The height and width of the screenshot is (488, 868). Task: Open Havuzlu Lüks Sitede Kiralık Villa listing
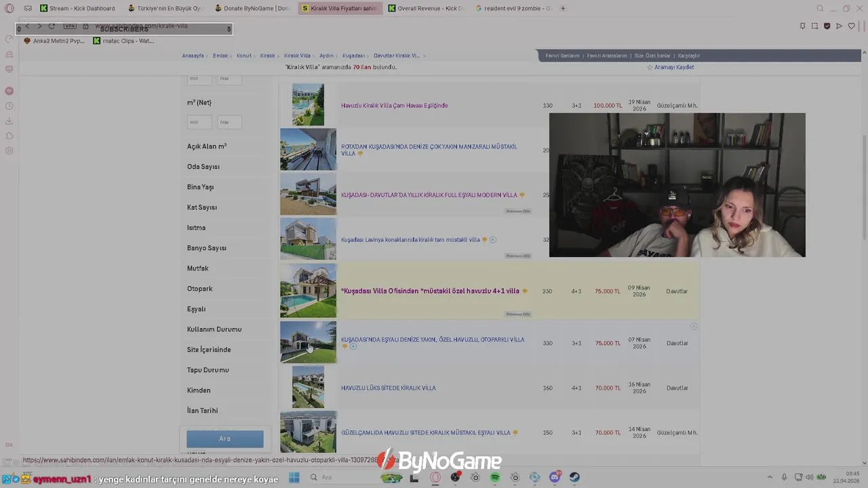point(388,388)
